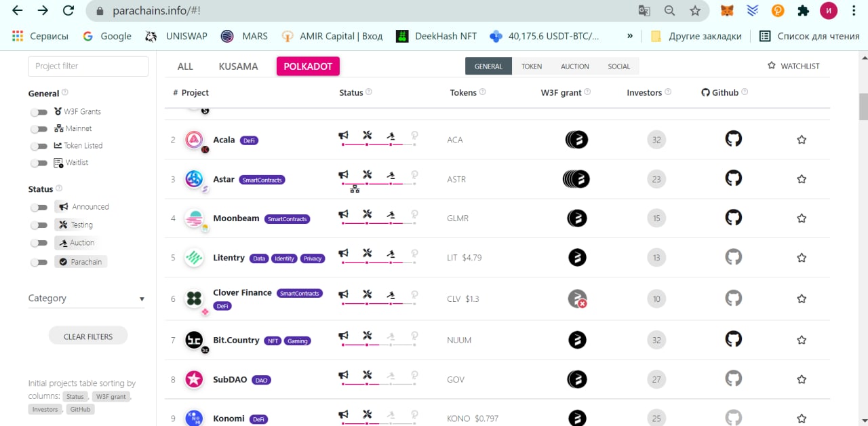Open Другие закладки folder
The width and height of the screenshot is (868, 426).
click(x=696, y=36)
